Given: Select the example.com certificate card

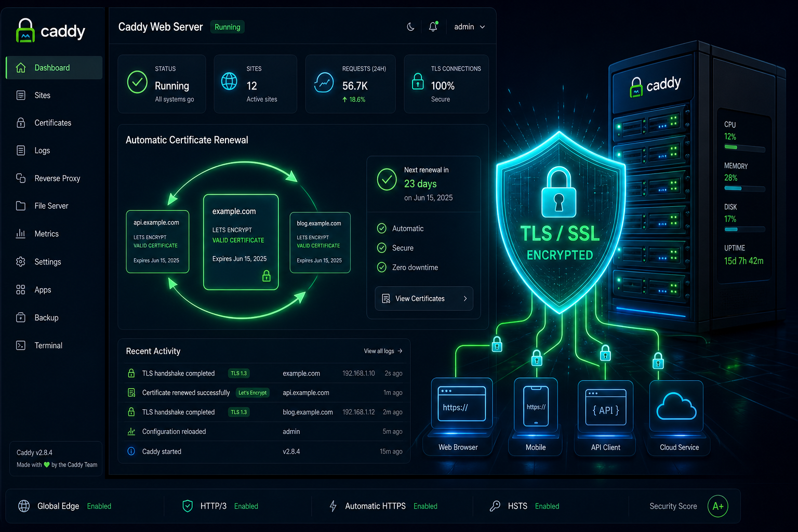Looking at the screenshot, I should [x=241, y=242].
